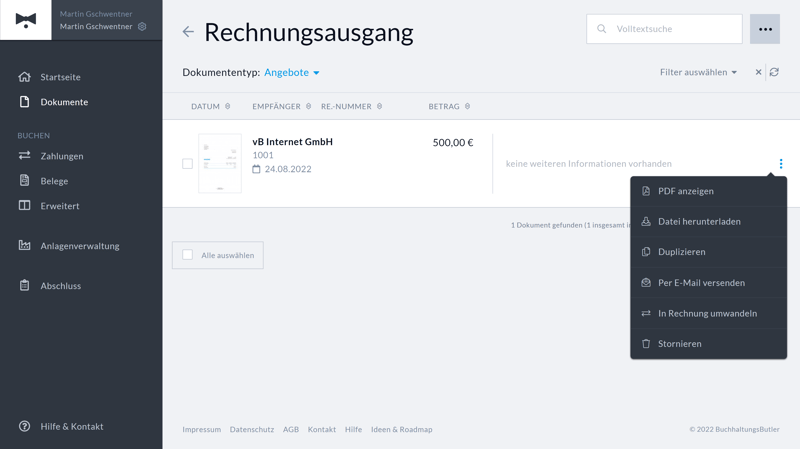
Task: Expand the Dokumententyp Angebote dropdown
Action: pos(292,73)
